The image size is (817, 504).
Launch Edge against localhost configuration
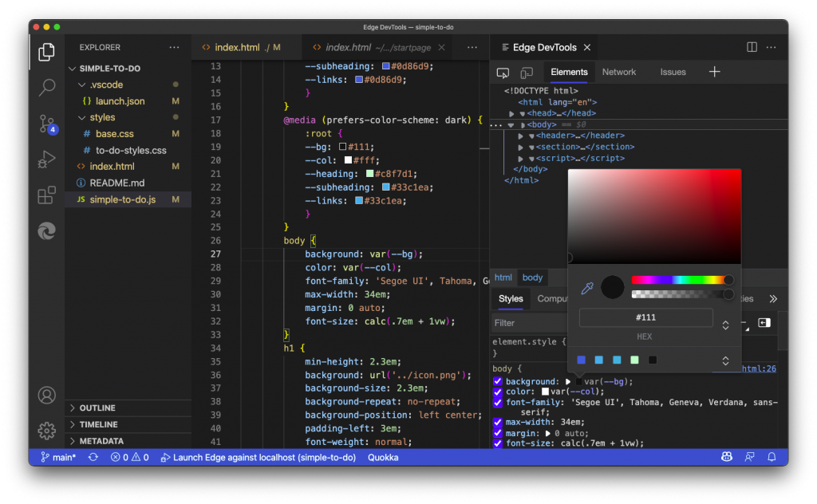[x=259, y=457]
